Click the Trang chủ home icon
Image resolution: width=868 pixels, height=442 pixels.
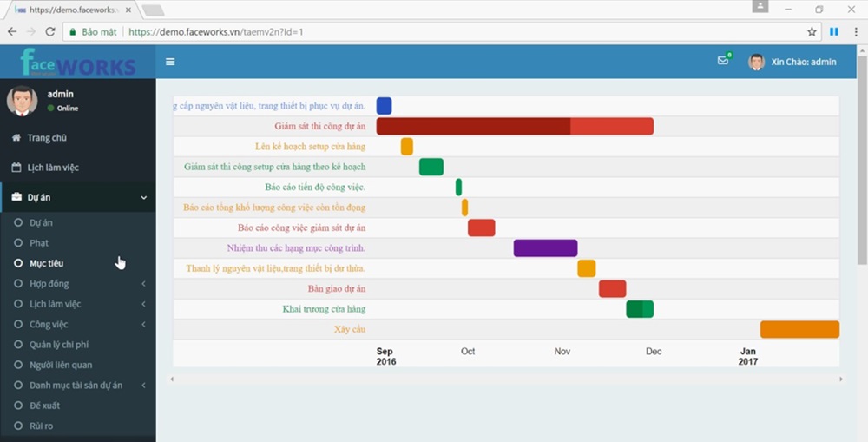[x=16, y=138]
